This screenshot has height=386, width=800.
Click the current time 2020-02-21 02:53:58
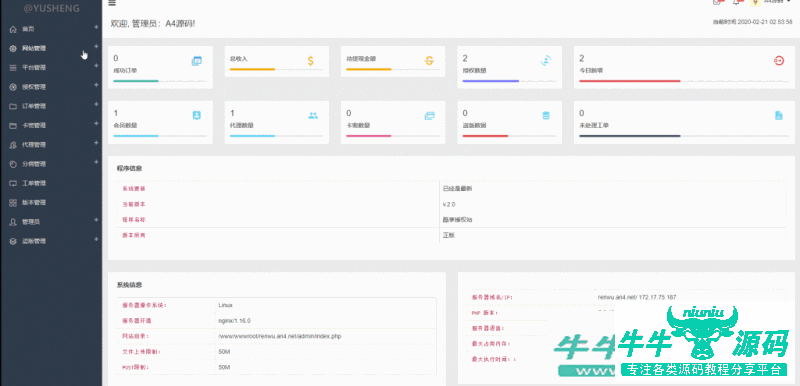click(765, 22)
